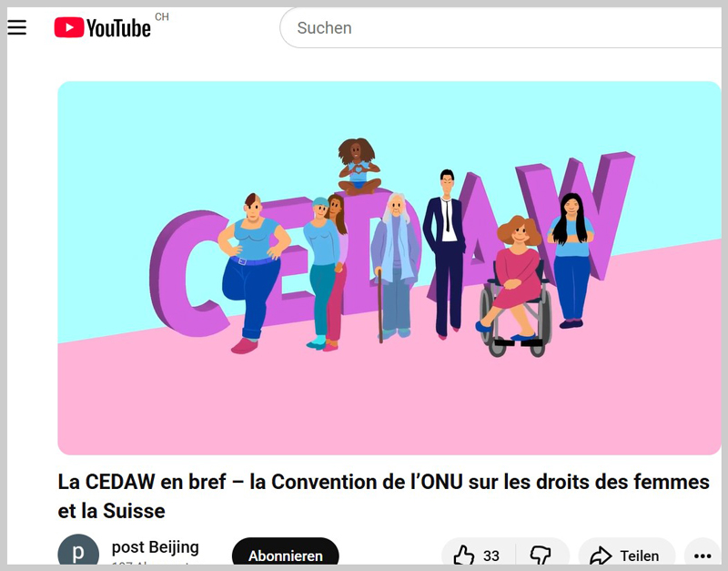Viewport: 728px width, 571px height.
Task: Subscribe with the Abonnieren button
Action: click(285, 553)
